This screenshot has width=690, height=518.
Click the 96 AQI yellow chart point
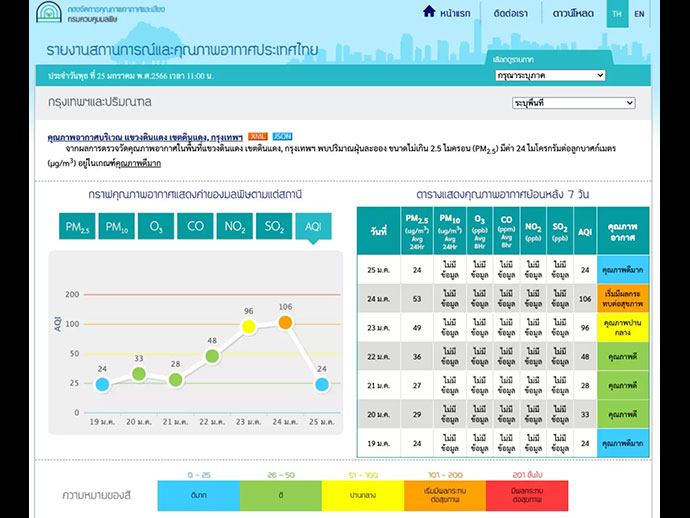(x=249, y=326)
